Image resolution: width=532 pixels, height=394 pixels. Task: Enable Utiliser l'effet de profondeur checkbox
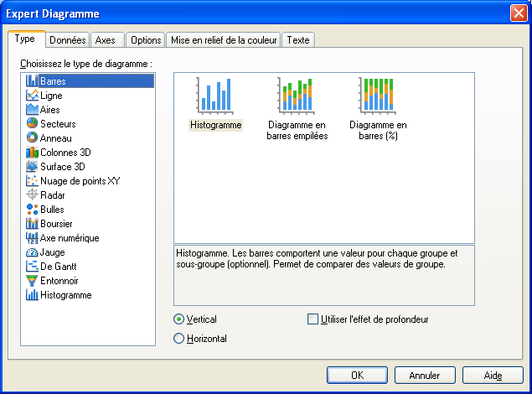pyautogui.click(x=313, y=319)
